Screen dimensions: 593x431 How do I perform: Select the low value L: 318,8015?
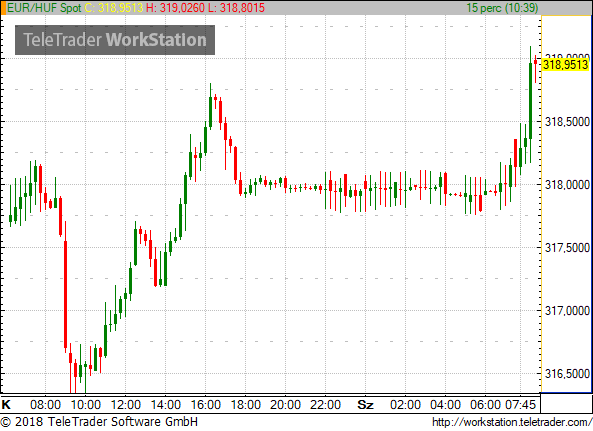[x=237, y=8]
